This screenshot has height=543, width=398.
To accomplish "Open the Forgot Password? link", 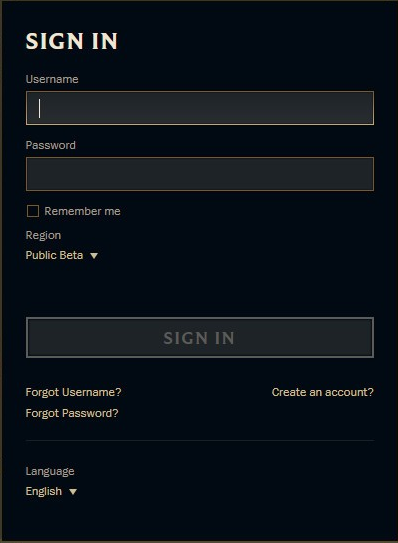I will pyautogui.click(x=72, y=413).
